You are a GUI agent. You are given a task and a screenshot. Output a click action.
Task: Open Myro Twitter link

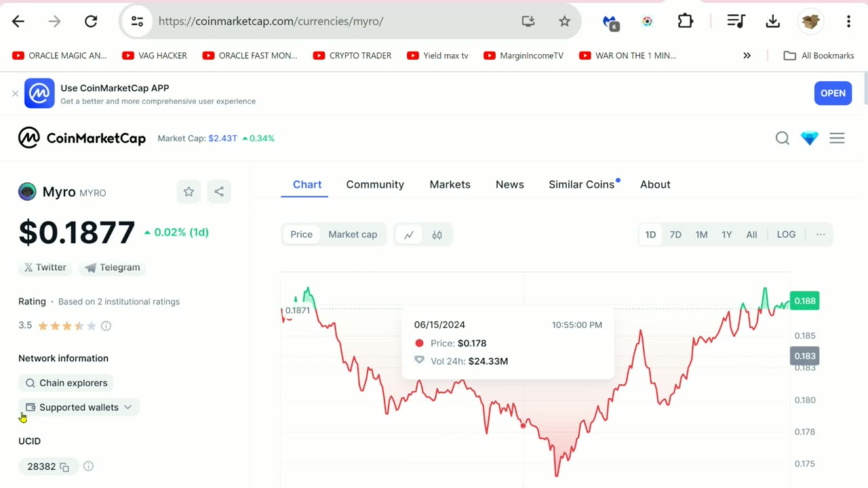(x=45, y=268)
